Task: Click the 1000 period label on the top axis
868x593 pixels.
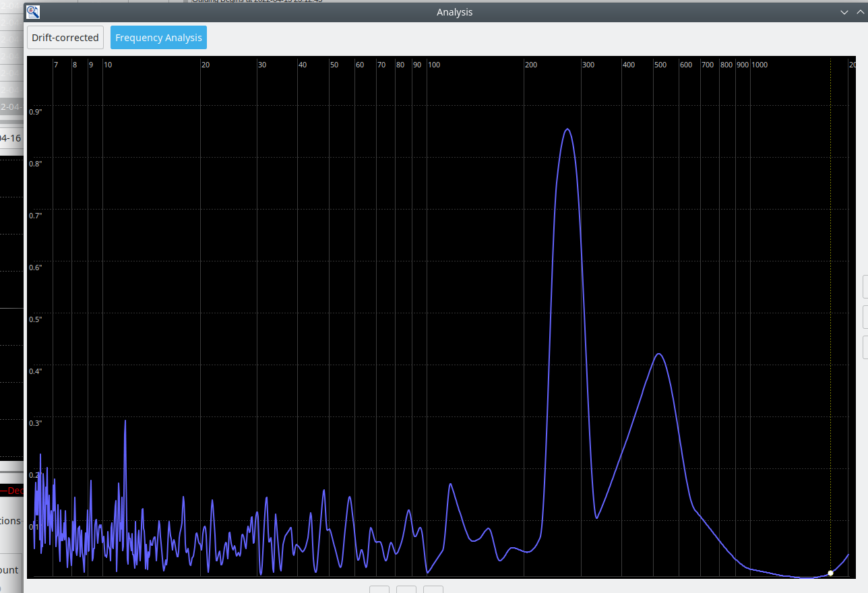Action: (x=759, y=65)
